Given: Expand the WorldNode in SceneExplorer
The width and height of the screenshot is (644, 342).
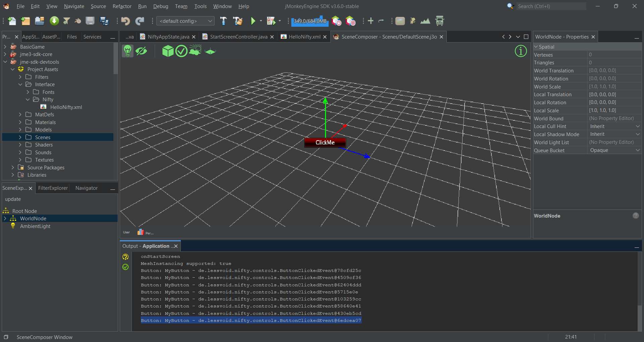Looking at the screenshot, I should (5, 219).
